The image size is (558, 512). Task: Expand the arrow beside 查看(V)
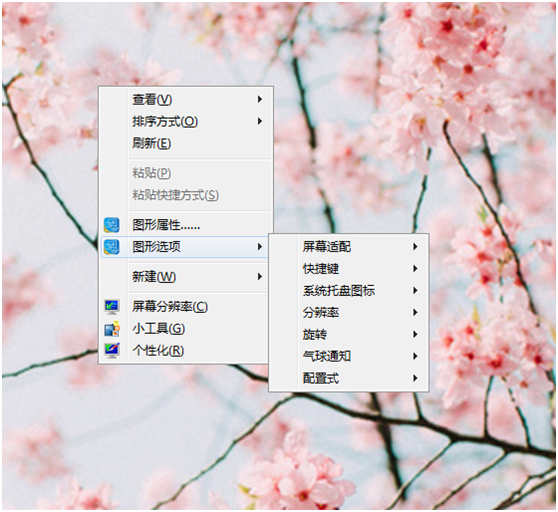coord(260,99)
